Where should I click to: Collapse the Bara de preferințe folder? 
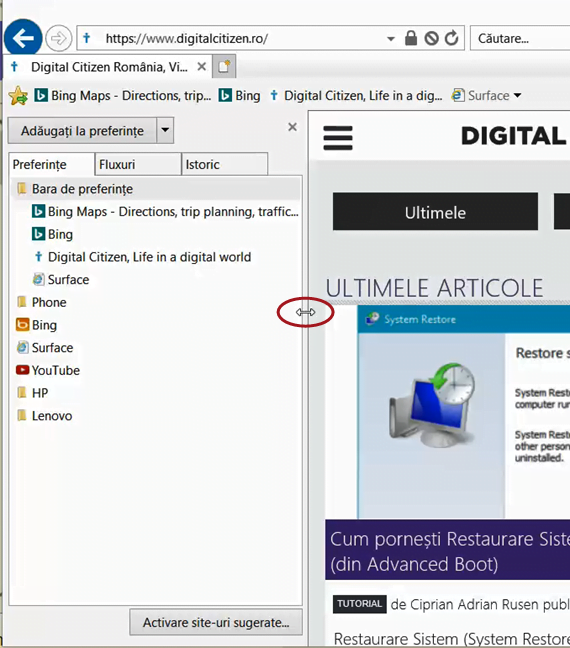[x=155, y=189]
